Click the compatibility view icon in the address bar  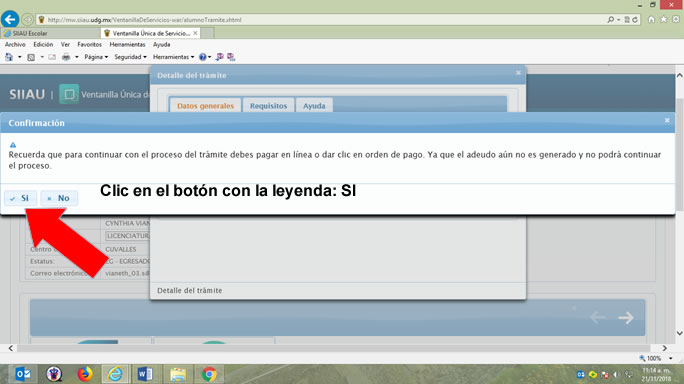(627, 20)
